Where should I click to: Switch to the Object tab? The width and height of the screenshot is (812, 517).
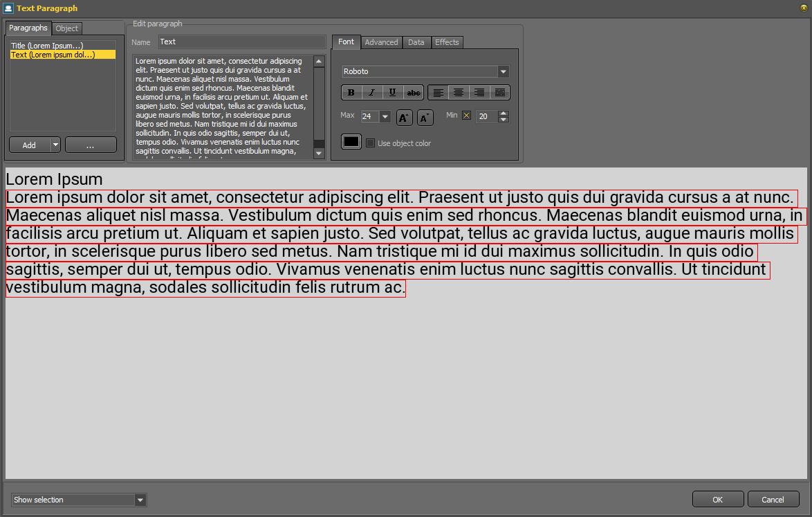(67, 28)
